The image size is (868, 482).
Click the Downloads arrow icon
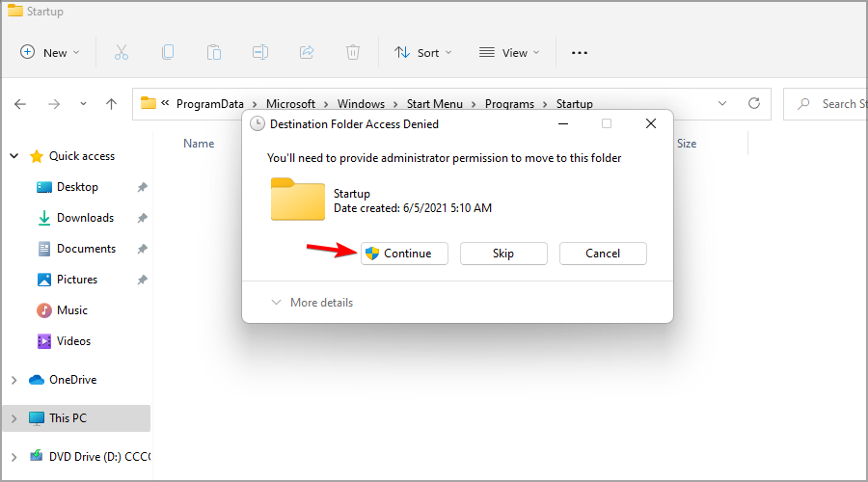pyautogui.click(x=43, y=218)
